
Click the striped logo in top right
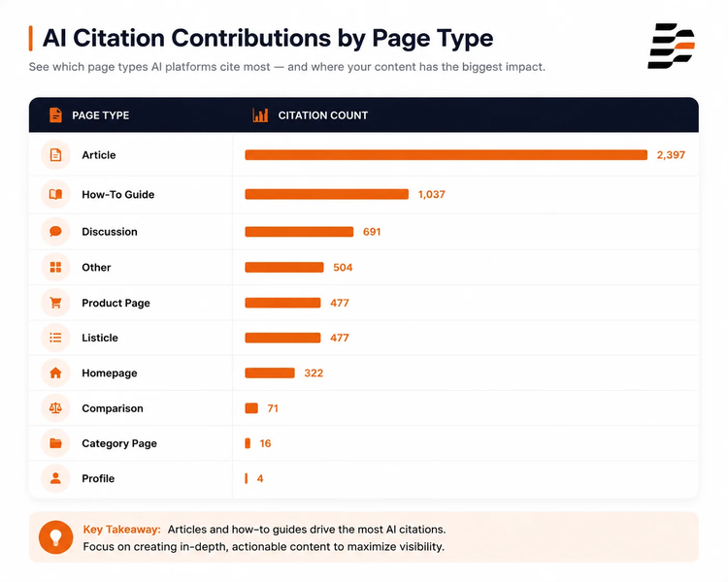(x=672, y=46)
